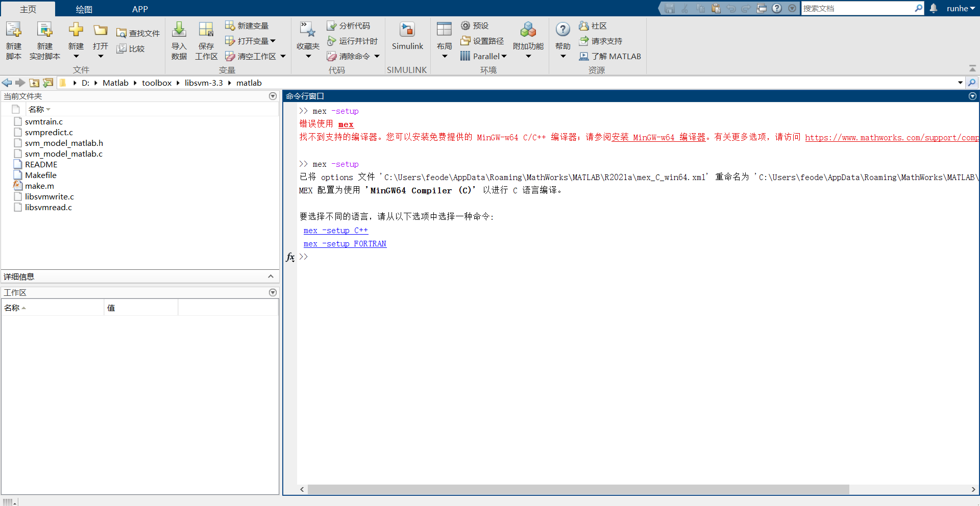Expand the 清空工作区 dropdown arrow
The width and height of the screenshot is (980, 506).
[x=283, y=56]
